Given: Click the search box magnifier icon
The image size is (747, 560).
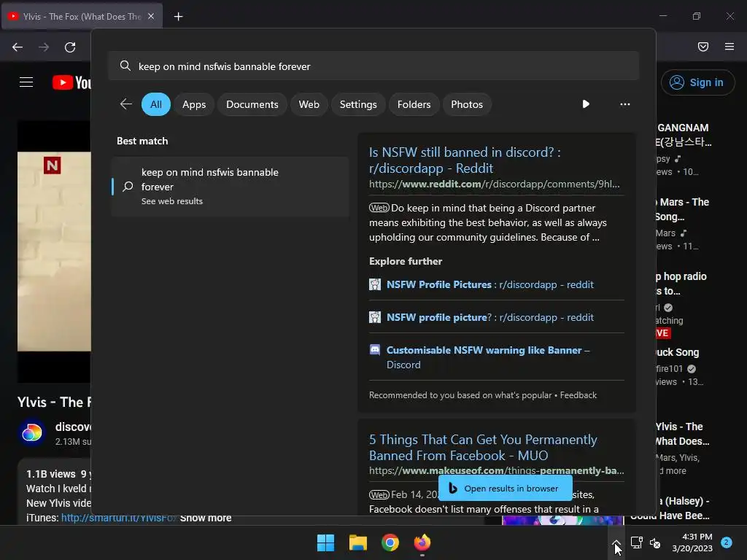Looking at the screenshot, I should pyautogui.click(x=125, y=66).
